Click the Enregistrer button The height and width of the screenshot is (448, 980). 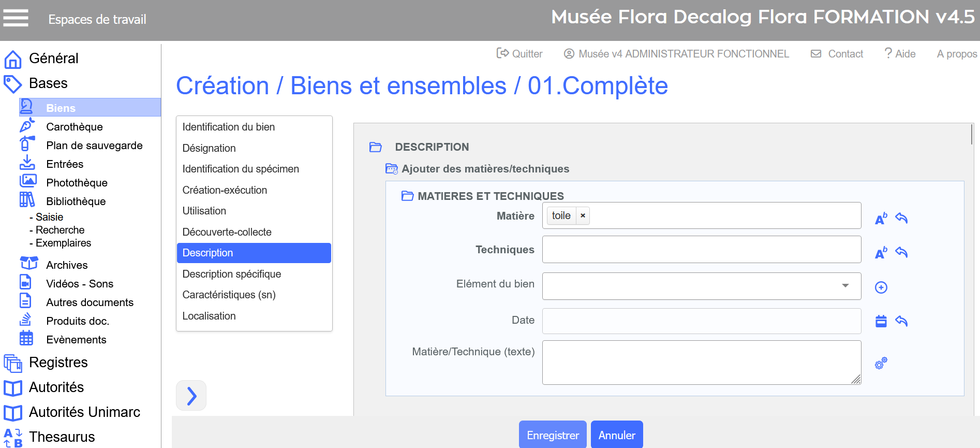tap(552, 435)
